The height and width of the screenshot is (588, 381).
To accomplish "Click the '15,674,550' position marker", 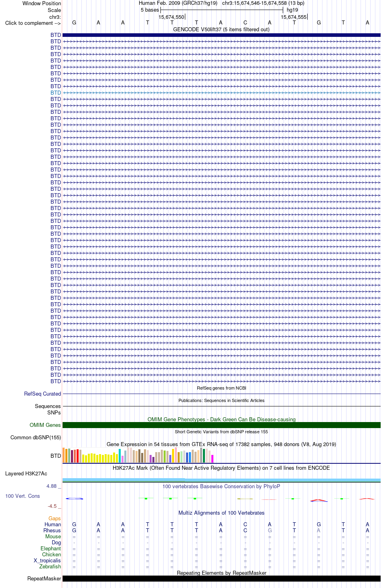I will 171,17.
